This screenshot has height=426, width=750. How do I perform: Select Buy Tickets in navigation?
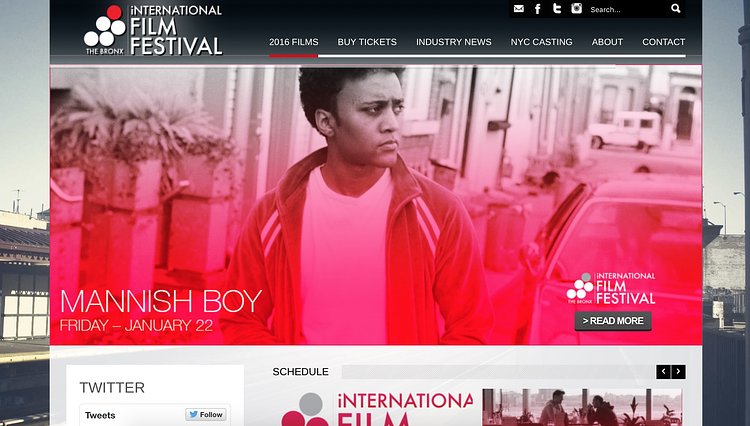(x=367, y=42)
